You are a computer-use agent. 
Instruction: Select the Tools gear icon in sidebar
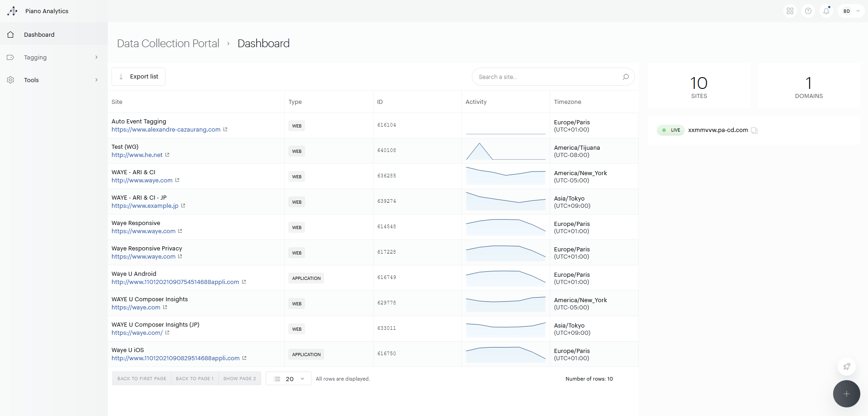(x=10, y=80)
